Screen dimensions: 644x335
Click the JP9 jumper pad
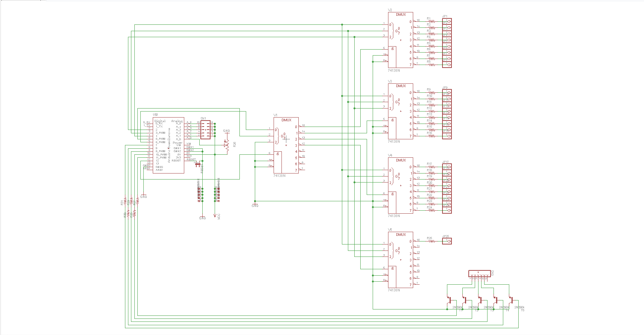click(x=447, y=93)
